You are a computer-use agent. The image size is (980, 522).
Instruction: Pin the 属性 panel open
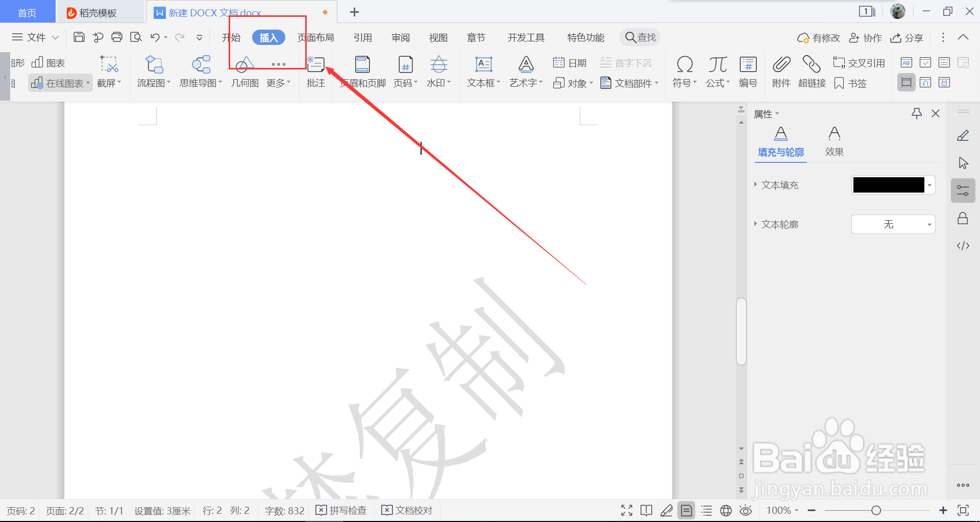(917, 113)
